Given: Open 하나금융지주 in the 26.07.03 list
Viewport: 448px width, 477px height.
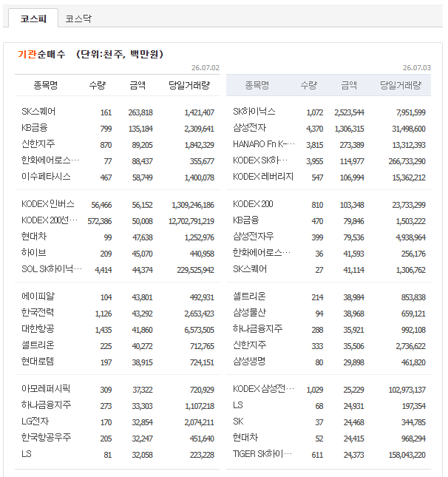Looking at the screenshot, I should 257,329.
